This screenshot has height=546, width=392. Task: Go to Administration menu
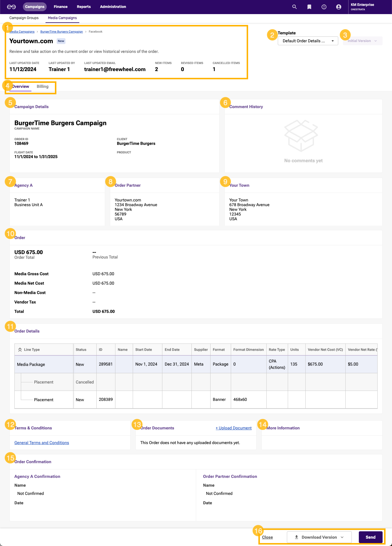coord(113,7)
